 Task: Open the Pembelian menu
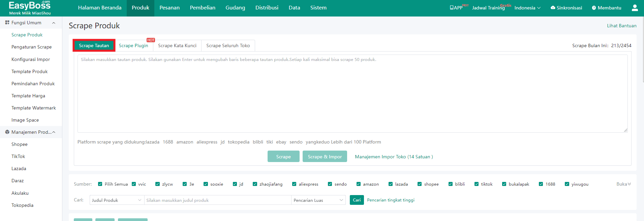tap(203, 8)
